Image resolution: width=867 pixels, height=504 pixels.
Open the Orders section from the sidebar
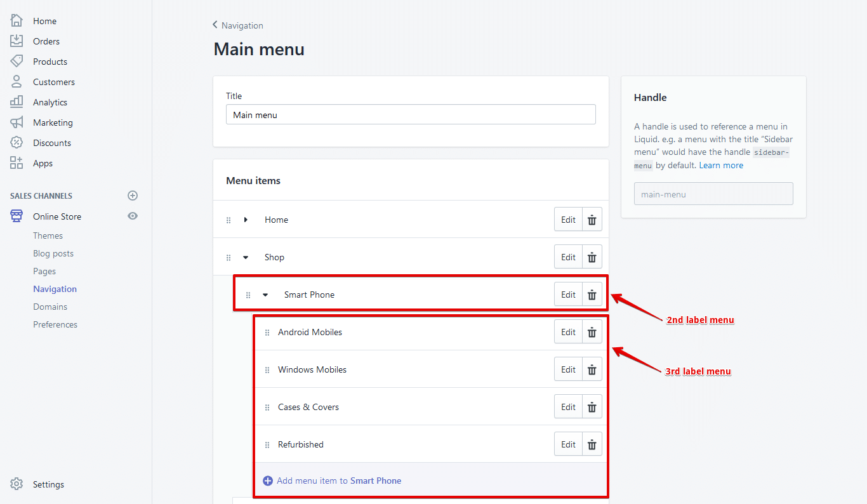tap(46, 41)
